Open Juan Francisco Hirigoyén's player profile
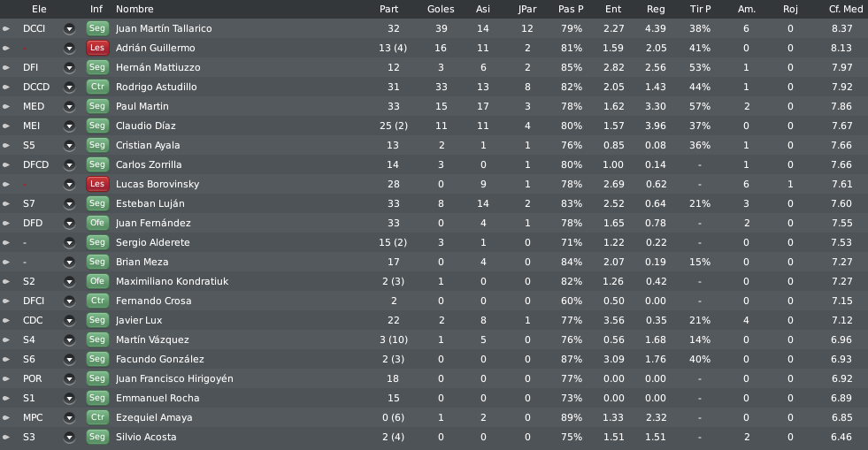Image resolution: width=868 pixels, height=450 pixels. click(x=174, y=378)
